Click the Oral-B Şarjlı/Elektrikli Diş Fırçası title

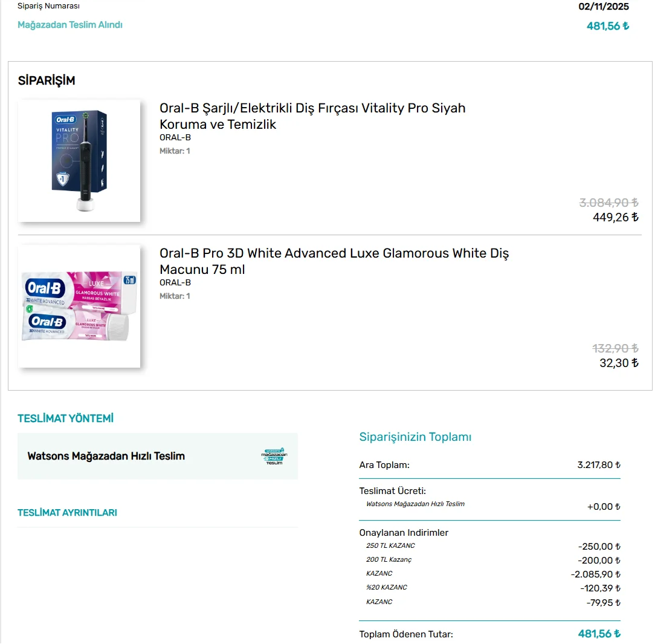pyautogui.click(x=312, y=116)
